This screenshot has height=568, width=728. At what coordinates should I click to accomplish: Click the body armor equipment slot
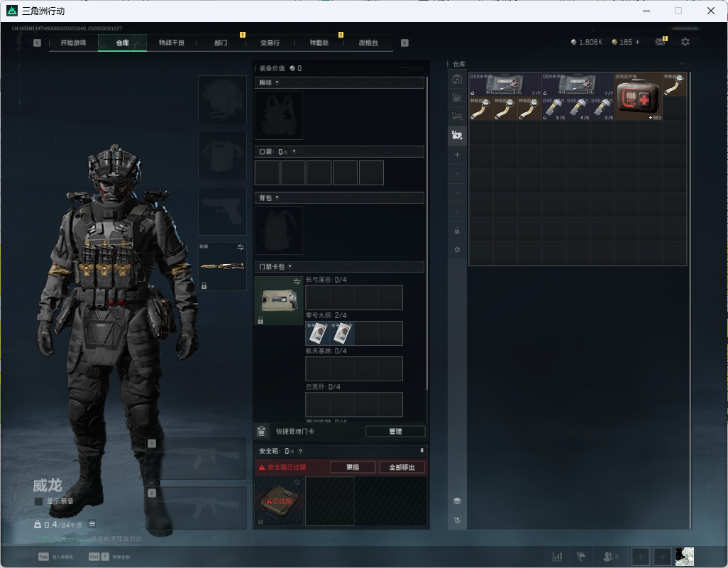click(x=222, y=155)
